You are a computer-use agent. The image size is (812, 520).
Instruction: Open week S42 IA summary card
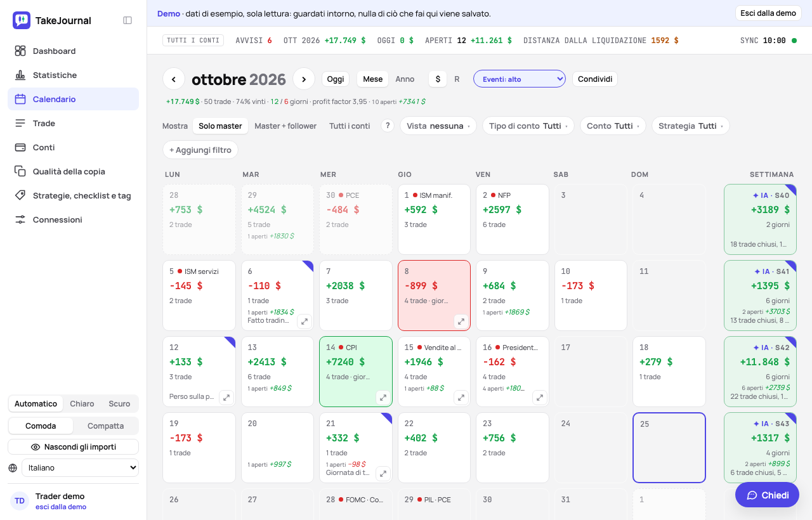pyautogui.click(x=760, y=372)
